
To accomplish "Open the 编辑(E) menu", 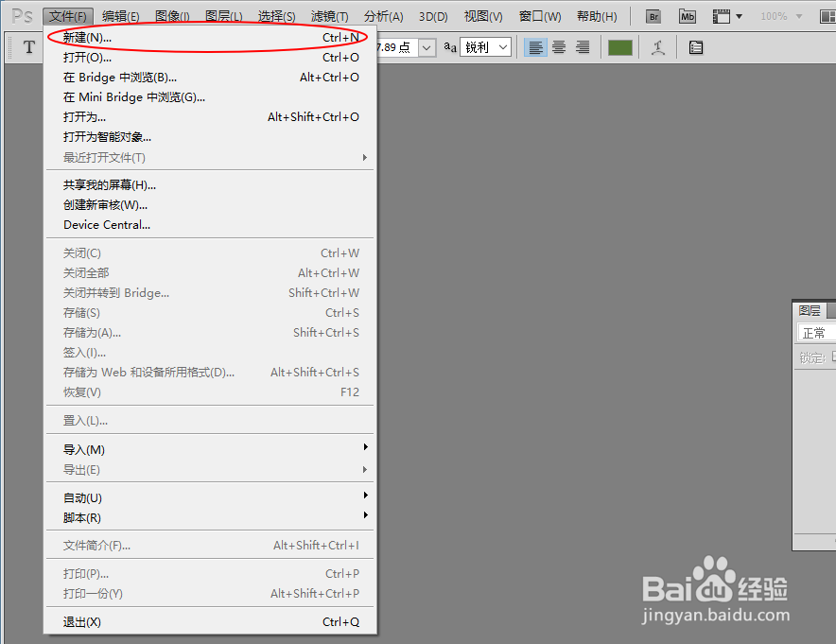I will tap(120, 16).
